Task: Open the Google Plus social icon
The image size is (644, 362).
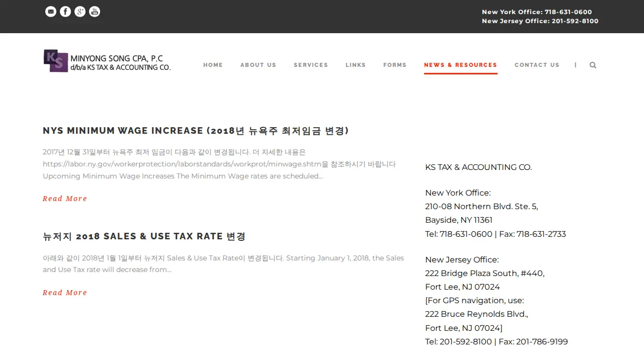Action: 80,12
